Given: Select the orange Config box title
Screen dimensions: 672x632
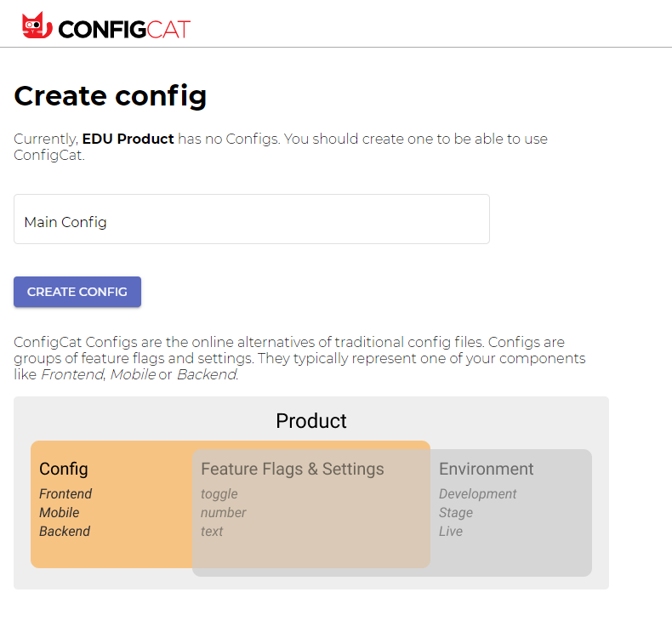Looking at the screenshot, I should [x=64, y=469].
